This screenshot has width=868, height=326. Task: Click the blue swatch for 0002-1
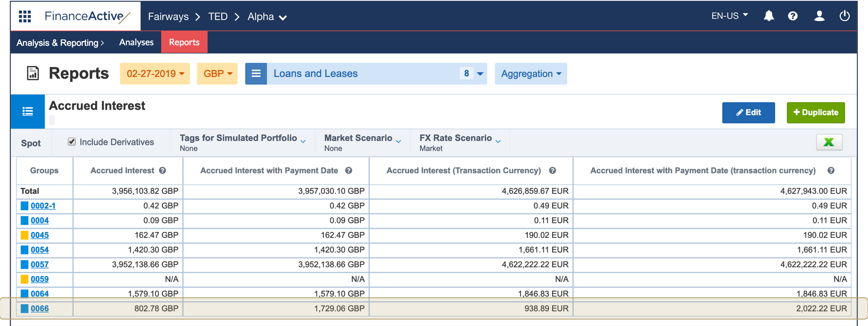point(24,206)
